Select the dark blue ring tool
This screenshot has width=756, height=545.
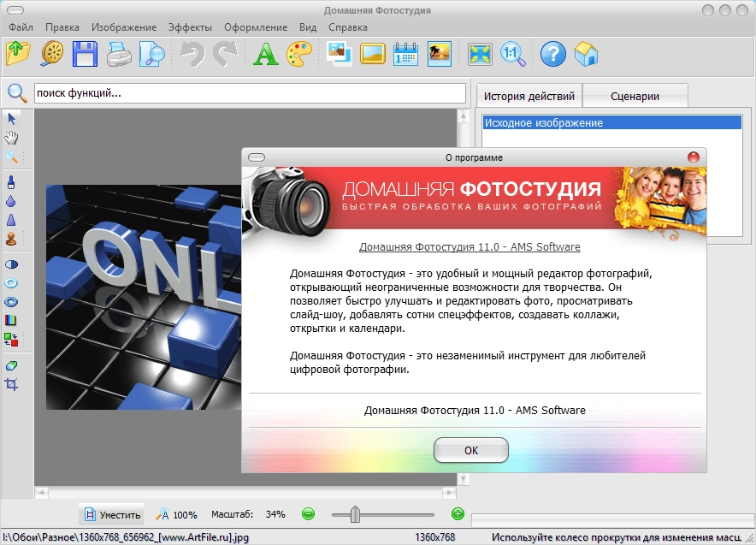click(11, 302)
